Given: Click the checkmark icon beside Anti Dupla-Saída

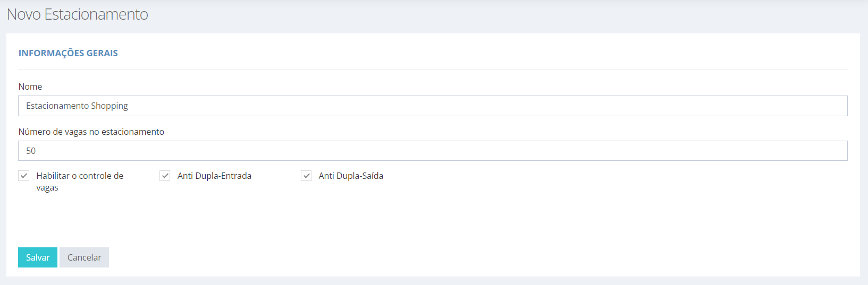Looking at the screenshot, I should (x=306, y=176).
